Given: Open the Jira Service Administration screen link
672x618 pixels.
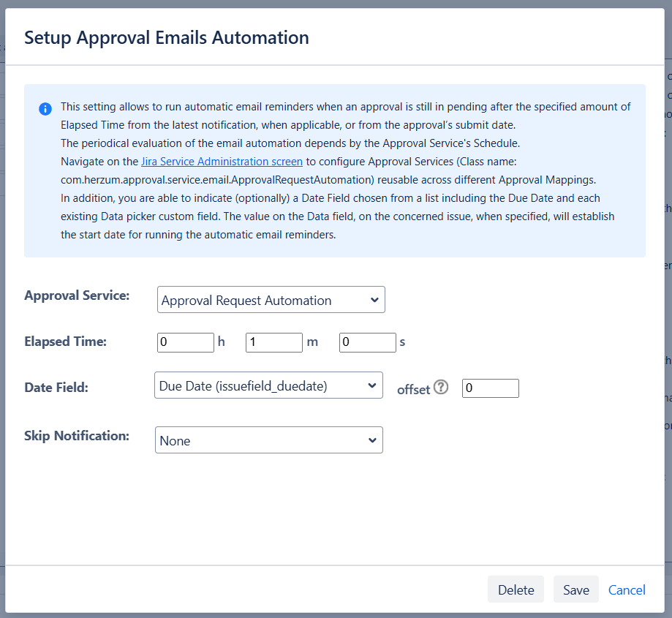Looking at the screenshot, I should [x=222, y=161].
